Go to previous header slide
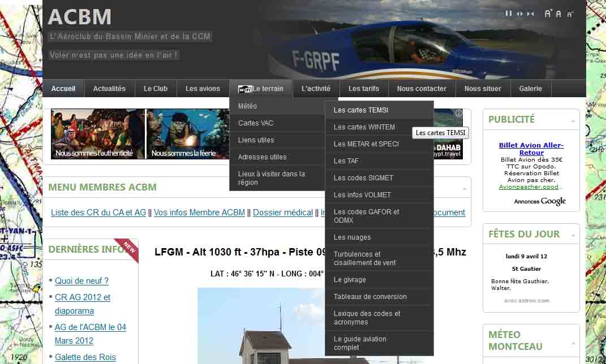This screenshot has height=364, width=606. (519, 14)
